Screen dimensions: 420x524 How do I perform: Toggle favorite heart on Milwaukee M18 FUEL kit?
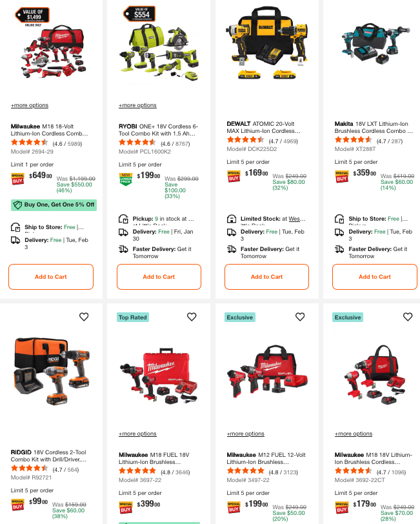point(192,316)
